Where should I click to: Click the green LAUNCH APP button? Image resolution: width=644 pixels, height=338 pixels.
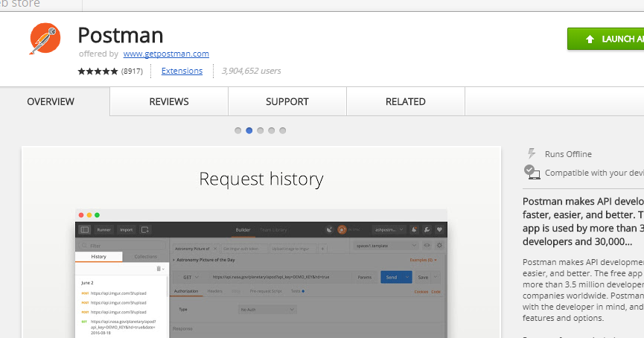click(x=606, y=39)
